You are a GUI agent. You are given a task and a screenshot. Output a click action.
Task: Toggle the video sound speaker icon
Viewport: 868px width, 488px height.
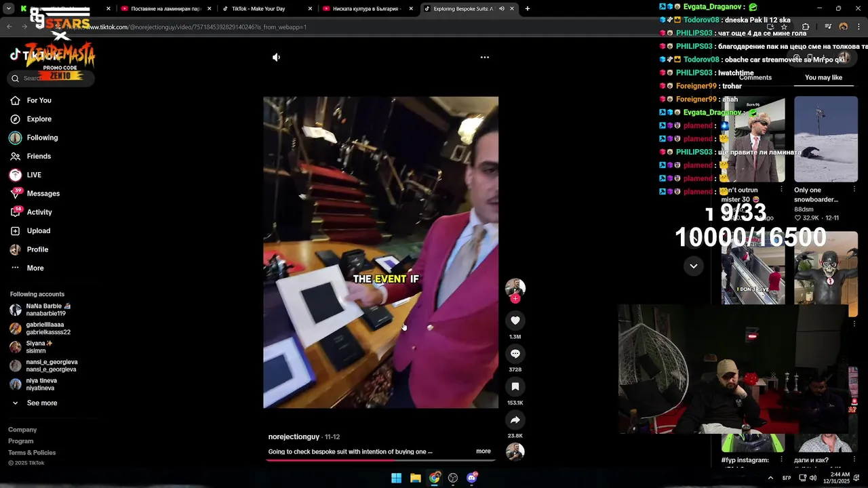tap(276, 58)
